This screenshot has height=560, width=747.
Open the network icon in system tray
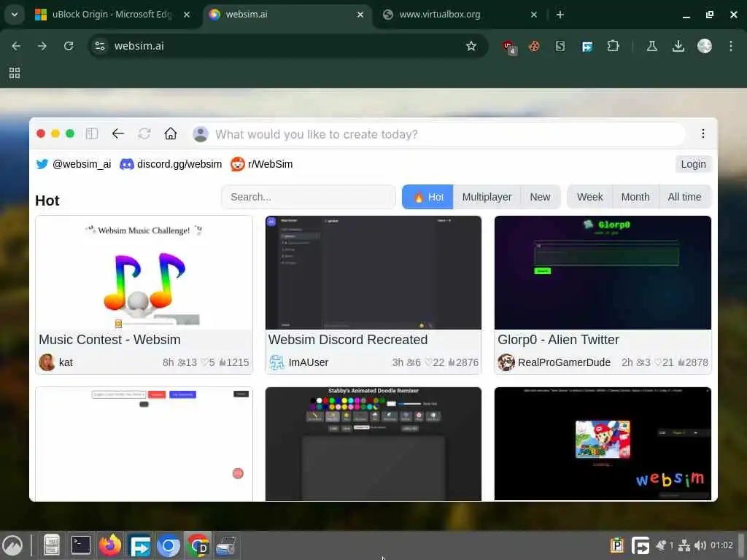tap(684, 545)
